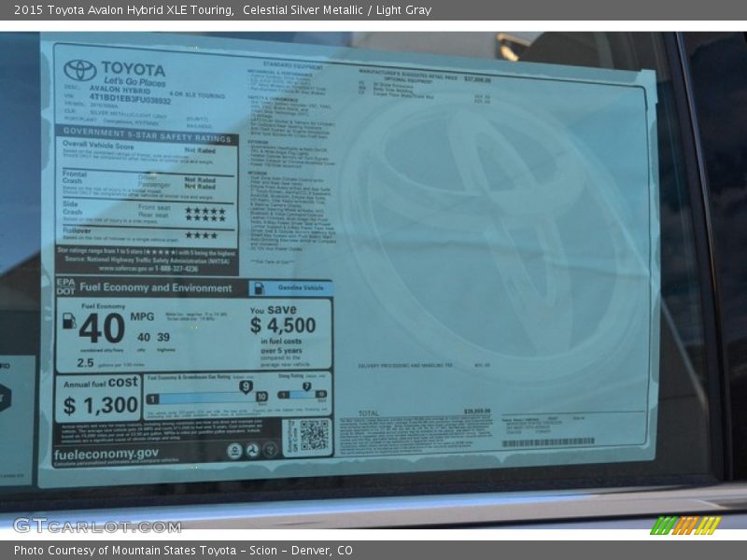This screenshot has height=560, width=747.
Task: Click the Mountain States Toyota photo credit caption
Action: coord(183,551)
